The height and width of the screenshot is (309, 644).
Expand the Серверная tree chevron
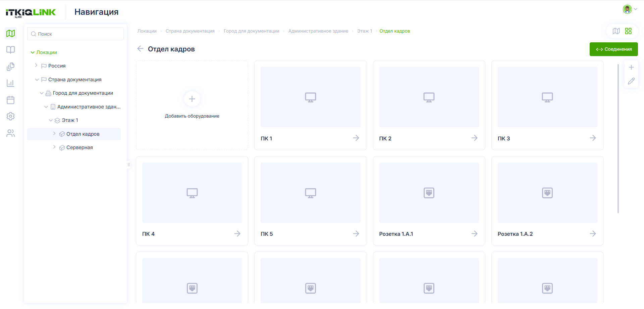pyautogui.click(x=54, y=147)
